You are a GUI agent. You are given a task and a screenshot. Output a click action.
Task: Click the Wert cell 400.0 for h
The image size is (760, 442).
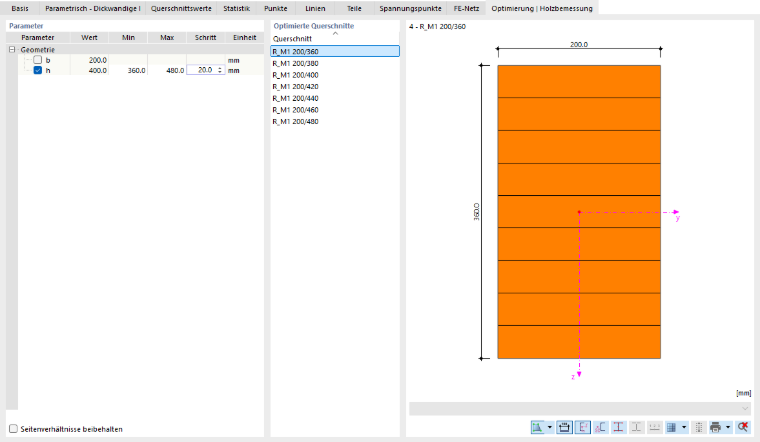tap(90, 70)
